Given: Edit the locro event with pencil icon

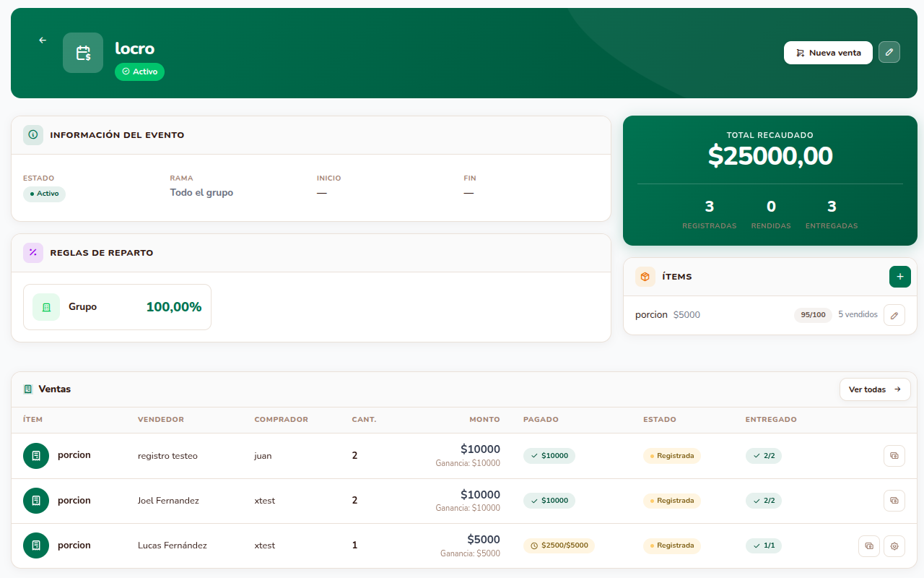Looking at the screenshot, I should pyautogui.click(x=889, y=52).
